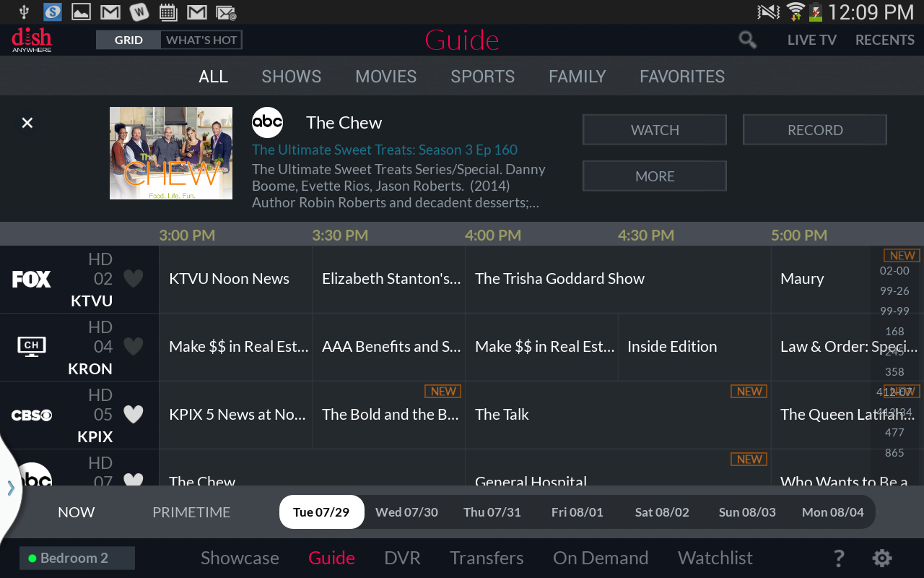This screenshot has height=578, width=924.
Task: Go to the Guide section in bottom bar
Action: 331,558
